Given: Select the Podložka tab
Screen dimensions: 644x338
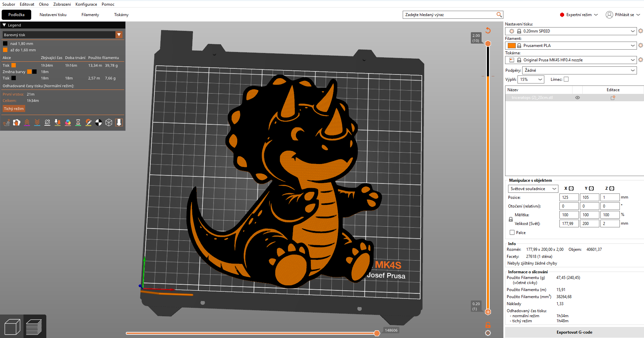Looking at the screenshot, I should pos(16,15).
